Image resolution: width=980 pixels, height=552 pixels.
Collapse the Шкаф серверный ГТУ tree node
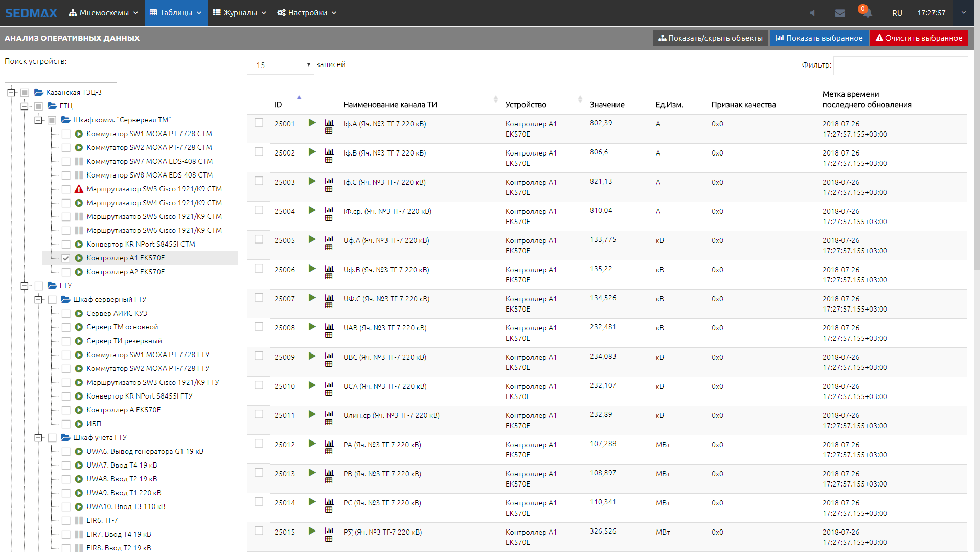pyautogui.click(x=38, y=300)
